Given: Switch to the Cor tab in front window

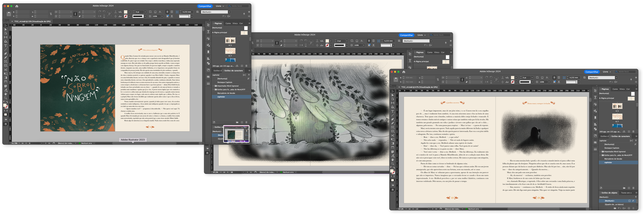Looking at the screenshot, I should 628,89.
